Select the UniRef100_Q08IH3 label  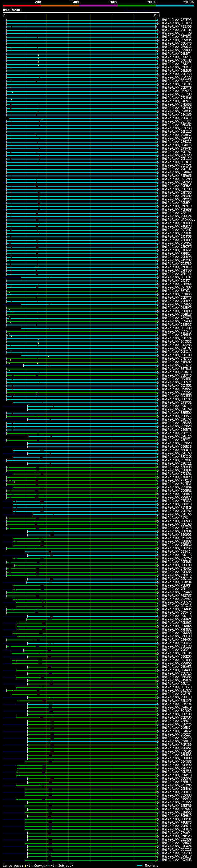tap(177, 61)
